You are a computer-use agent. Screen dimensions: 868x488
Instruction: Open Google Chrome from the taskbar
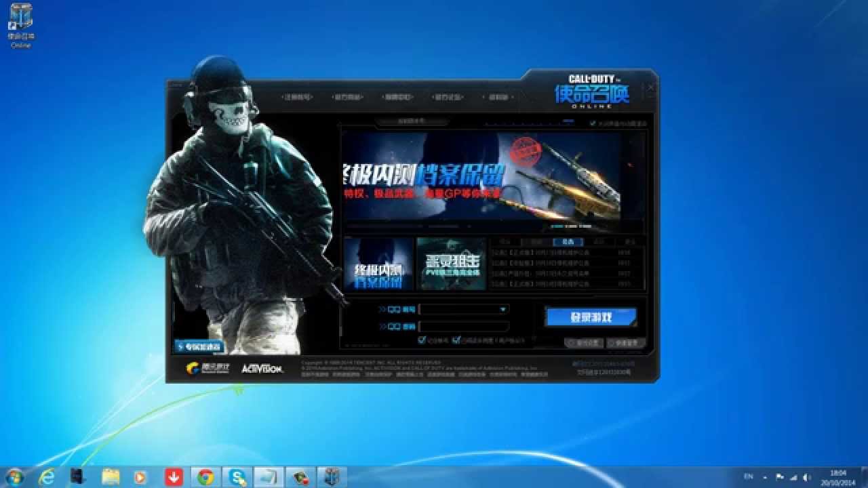[x=205, y=477]
